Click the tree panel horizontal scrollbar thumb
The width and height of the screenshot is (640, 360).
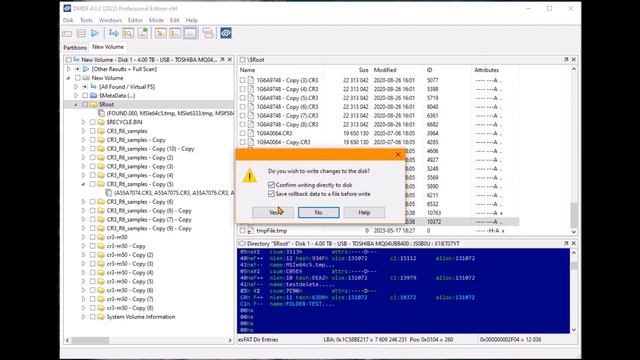[90, 340]
